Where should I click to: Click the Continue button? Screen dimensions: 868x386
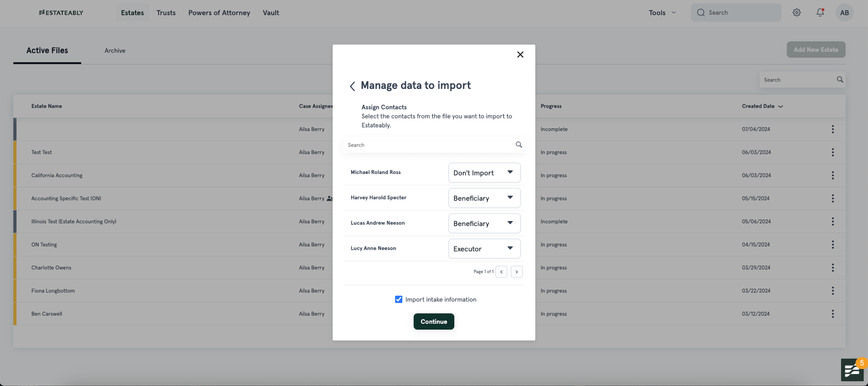click(434, 321)
